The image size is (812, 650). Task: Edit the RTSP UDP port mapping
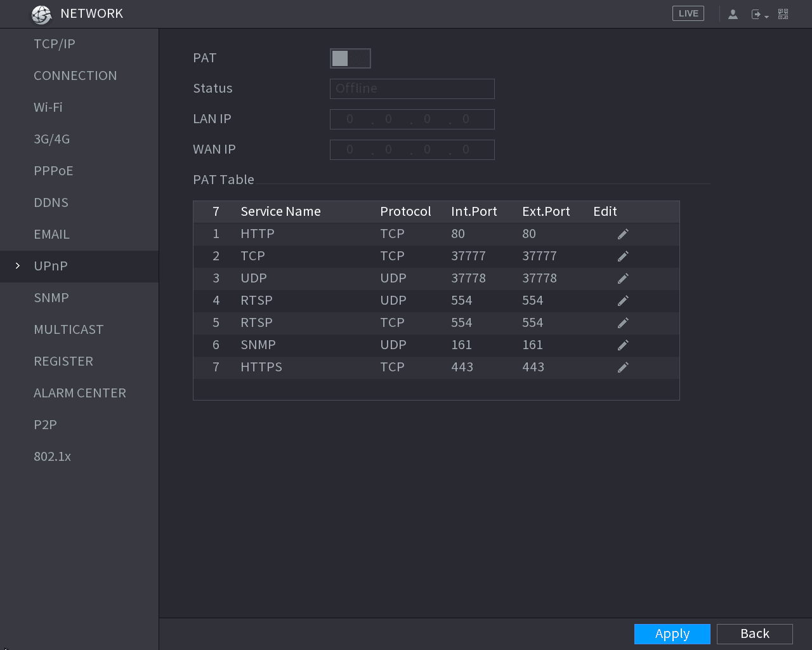pos(623,301)
